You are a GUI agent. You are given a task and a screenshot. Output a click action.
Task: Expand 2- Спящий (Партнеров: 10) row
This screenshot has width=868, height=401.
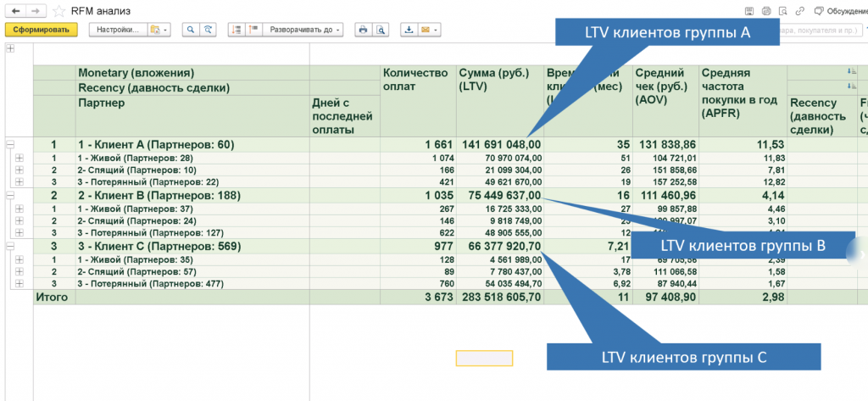(x=20, y=170)
